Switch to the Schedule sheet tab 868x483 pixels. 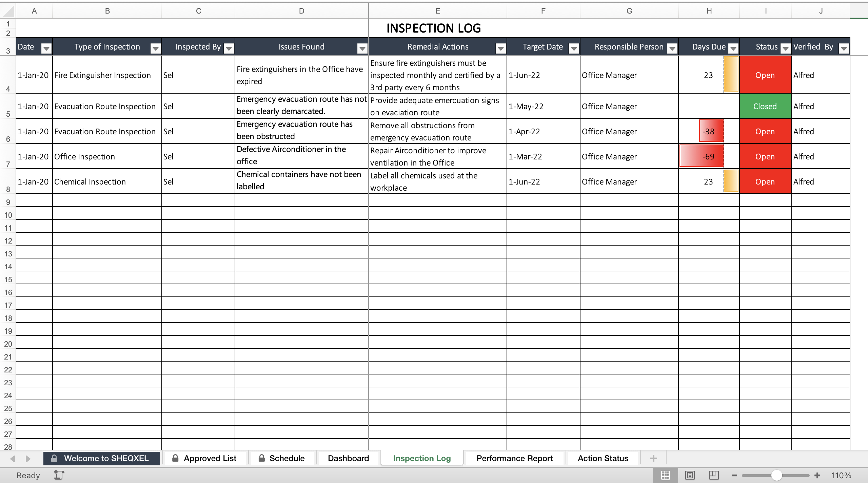282,458
